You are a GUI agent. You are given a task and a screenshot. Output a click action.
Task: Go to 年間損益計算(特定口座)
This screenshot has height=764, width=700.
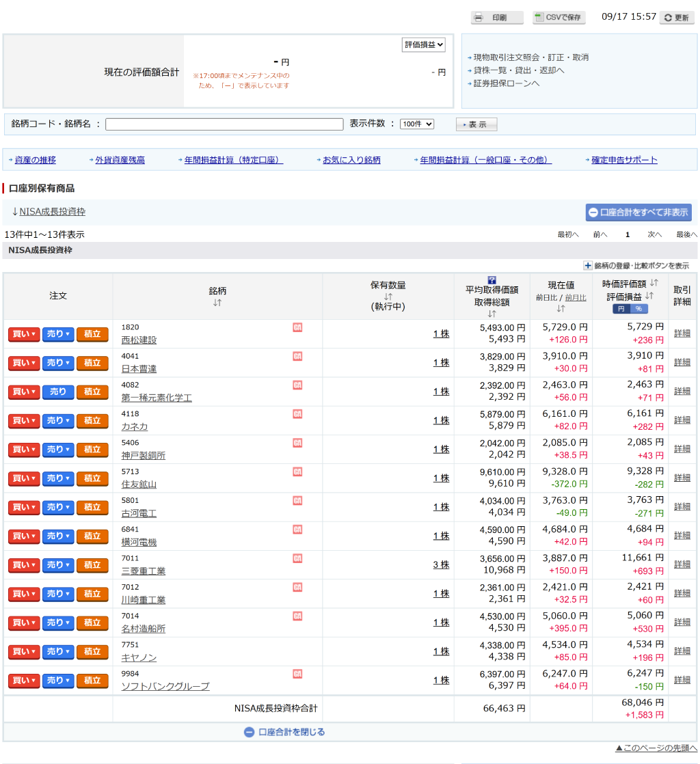coord(234,160)
